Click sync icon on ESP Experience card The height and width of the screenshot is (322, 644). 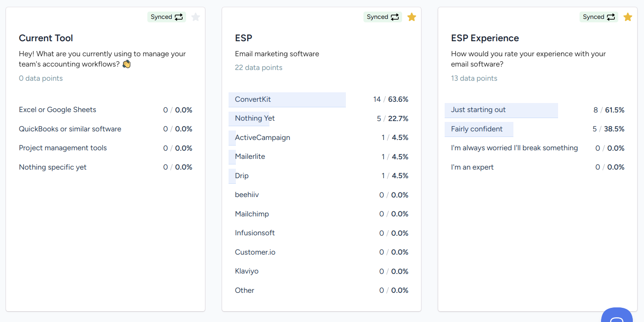[x=611, y=17]
